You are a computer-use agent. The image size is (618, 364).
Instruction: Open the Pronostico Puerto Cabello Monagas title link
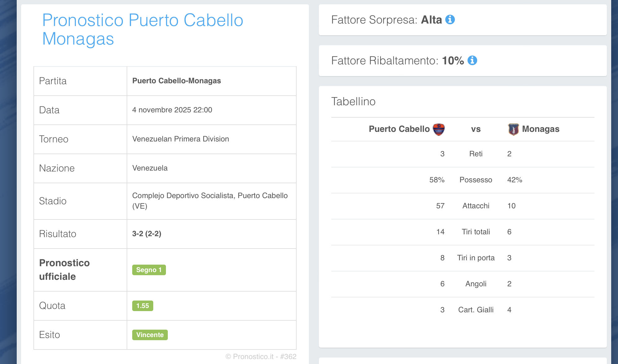pos(142,29)
